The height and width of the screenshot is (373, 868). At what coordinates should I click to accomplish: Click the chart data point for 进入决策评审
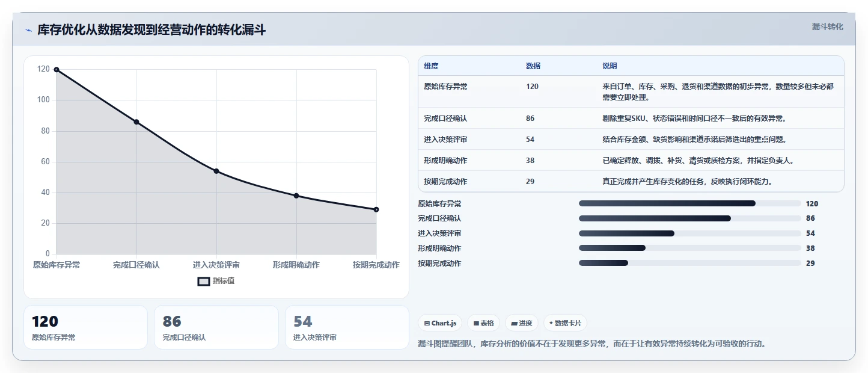click(216, 171)
